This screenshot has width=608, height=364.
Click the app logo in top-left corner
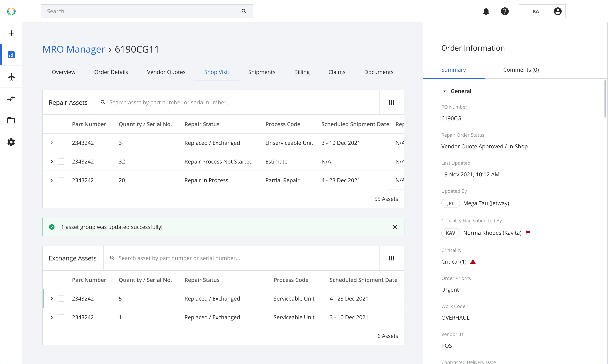(x=11, y=11)
